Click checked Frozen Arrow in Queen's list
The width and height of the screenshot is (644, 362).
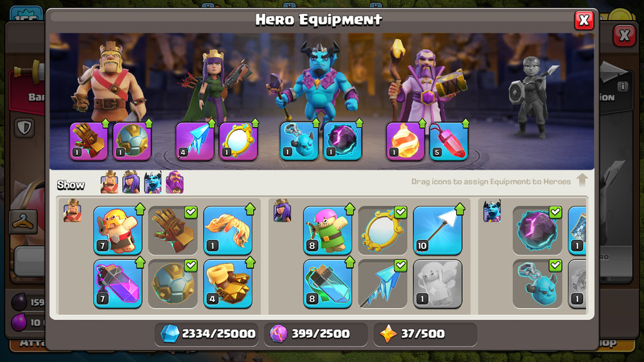383,284
